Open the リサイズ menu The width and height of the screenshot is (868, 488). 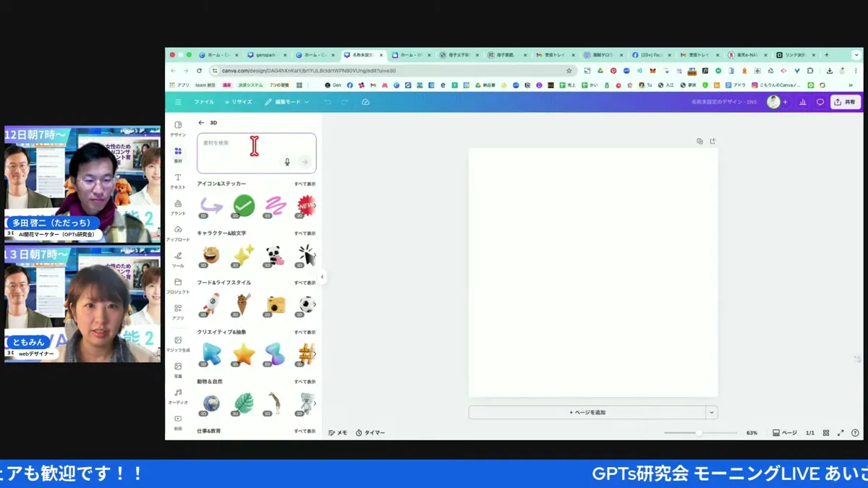click(239, 102)
